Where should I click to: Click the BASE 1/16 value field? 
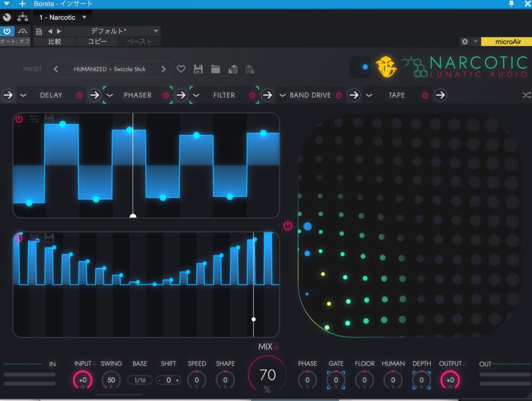click(140, 380)
